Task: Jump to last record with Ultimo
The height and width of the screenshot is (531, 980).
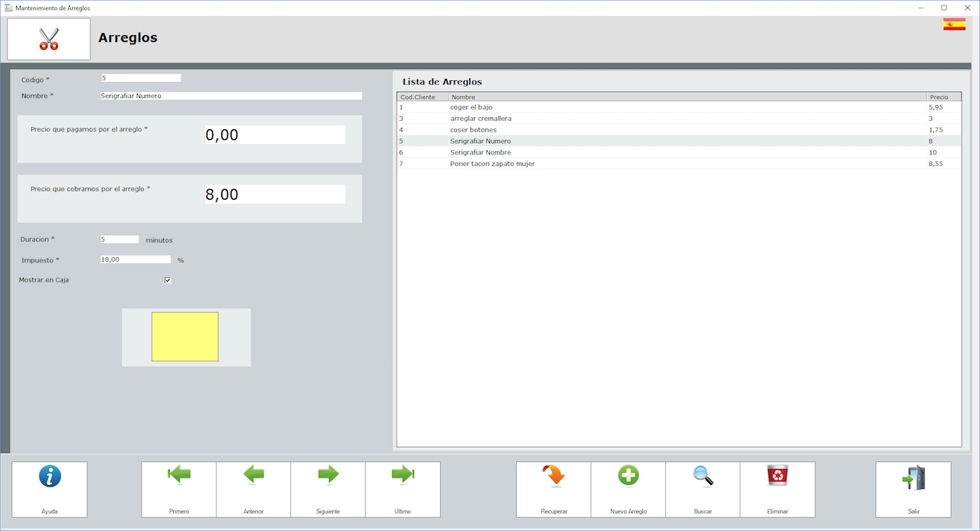Action: click(403, 476)
